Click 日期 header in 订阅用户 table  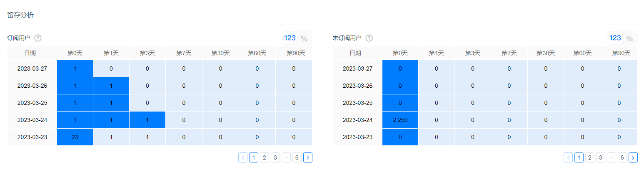coord(30,53)
